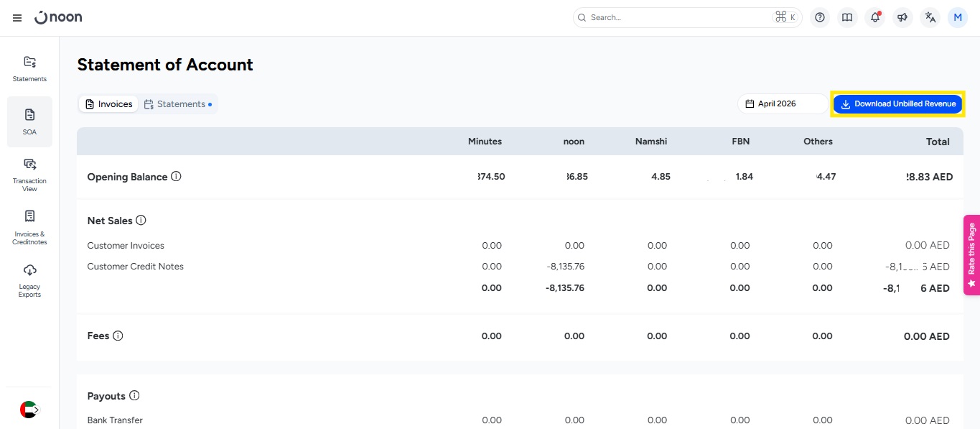Open the user profile avatar M

(958, 18)
